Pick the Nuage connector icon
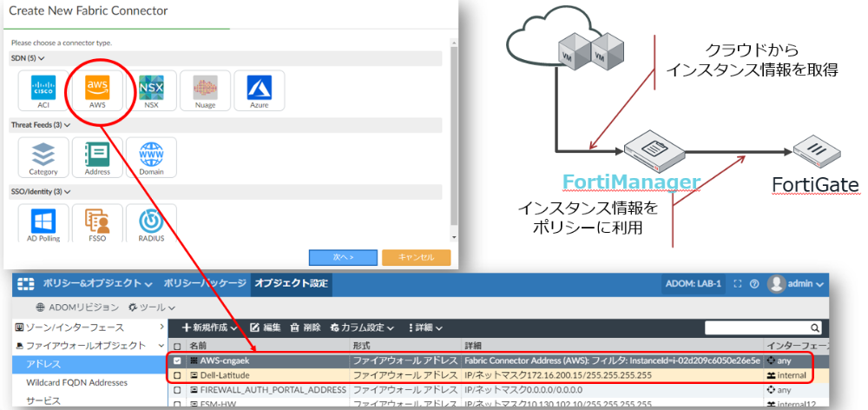Viewport: 868px width, 410px height. (x=205, y=90)
